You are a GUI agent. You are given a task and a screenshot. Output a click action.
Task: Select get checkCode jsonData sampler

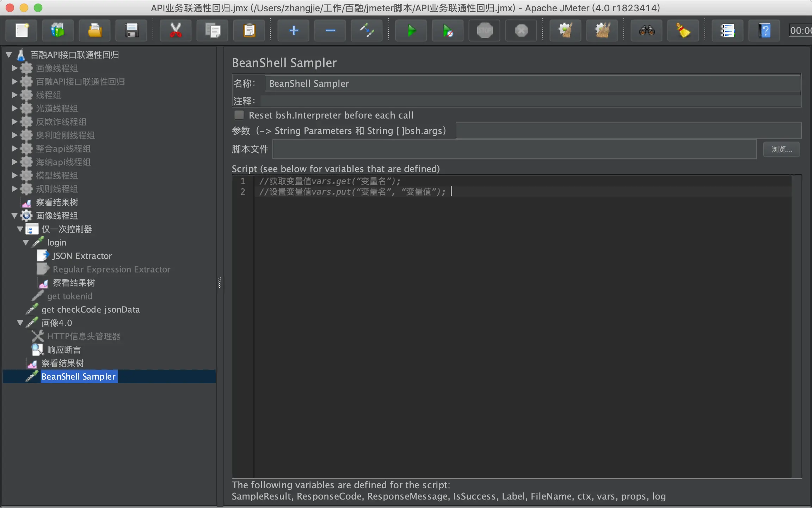[x=90, y=309]
